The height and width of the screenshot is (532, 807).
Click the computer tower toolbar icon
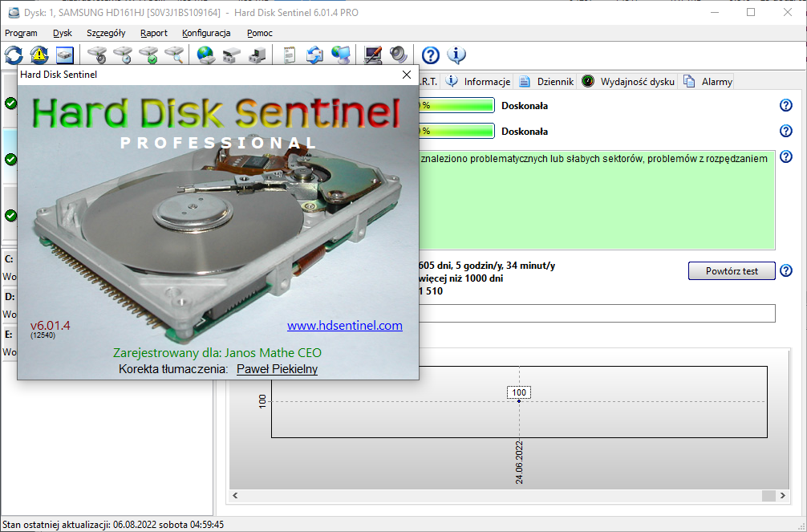pyautogui.click(x=258, y=55)
